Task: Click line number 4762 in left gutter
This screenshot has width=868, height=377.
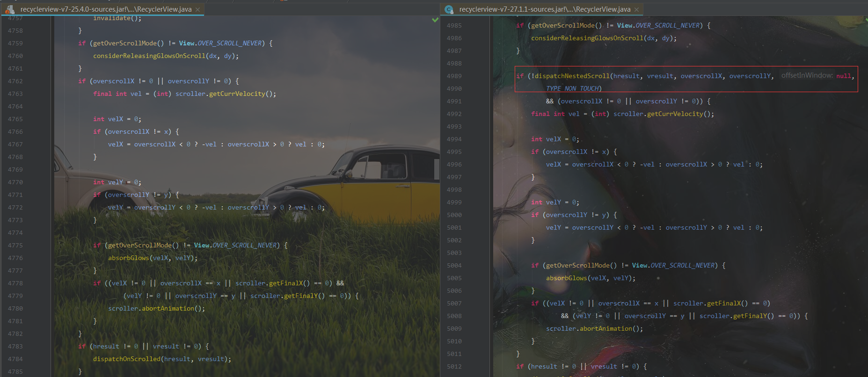Action: point(15,81)
